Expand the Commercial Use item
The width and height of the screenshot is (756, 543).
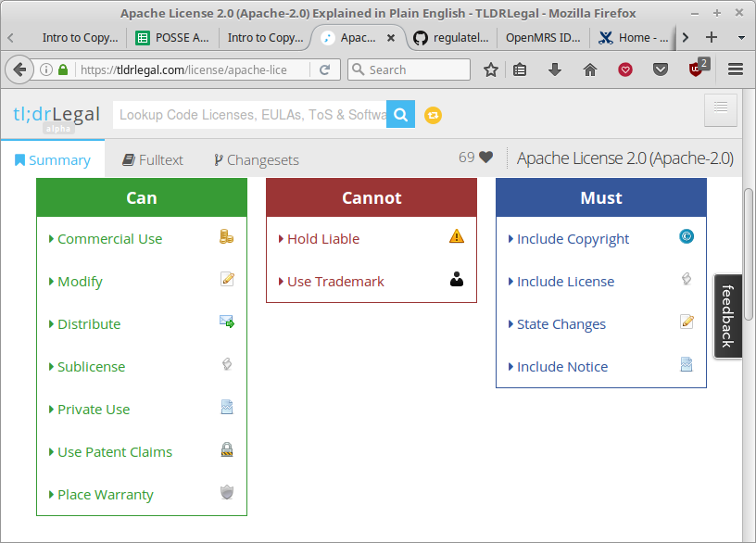pyautogui.click(x=110, y=239)
